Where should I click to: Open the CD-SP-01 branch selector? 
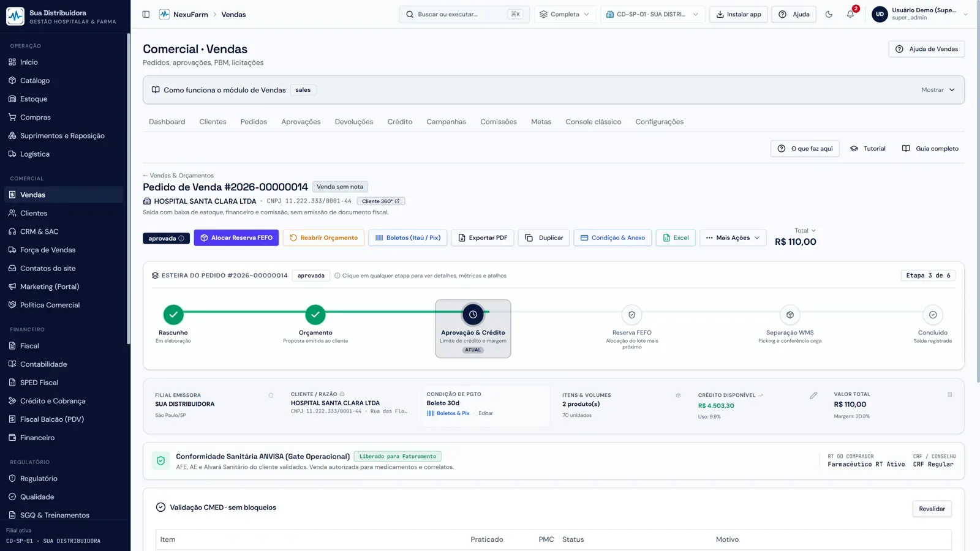tap(652, 14)
